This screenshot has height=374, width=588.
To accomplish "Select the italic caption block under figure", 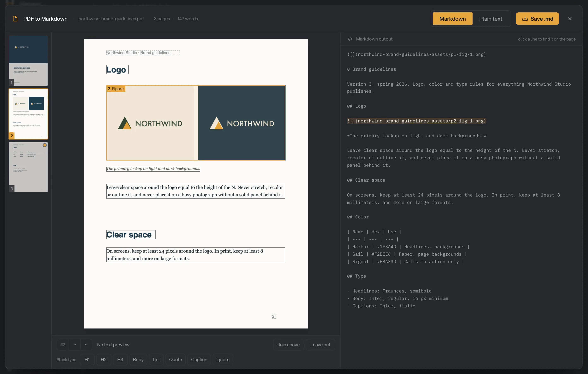I will pyautogui.click(x=153, y=169).
